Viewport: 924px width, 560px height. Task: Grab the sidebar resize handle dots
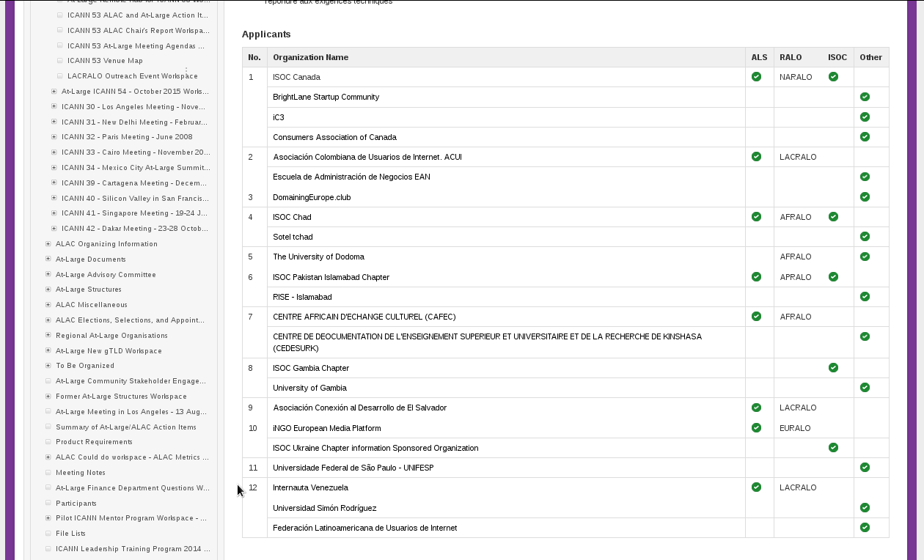coord(186,72)
